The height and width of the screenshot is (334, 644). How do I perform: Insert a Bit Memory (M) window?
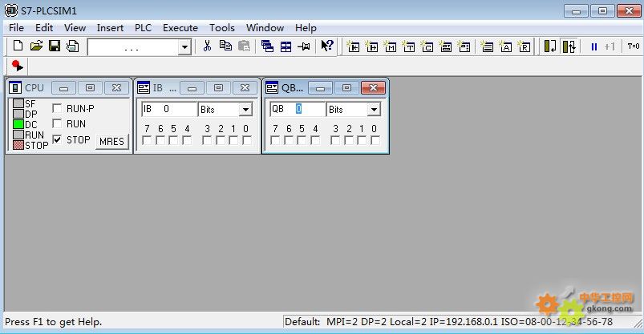coord(391,46)
